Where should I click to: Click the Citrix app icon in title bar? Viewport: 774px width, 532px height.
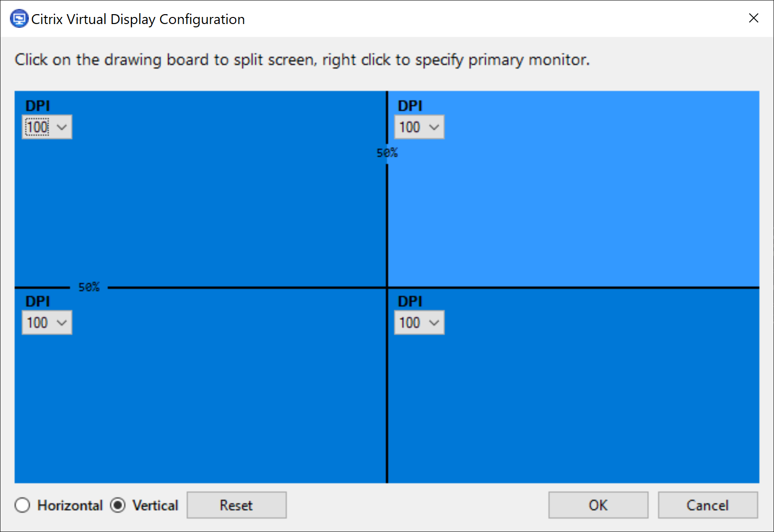point(19,19)
